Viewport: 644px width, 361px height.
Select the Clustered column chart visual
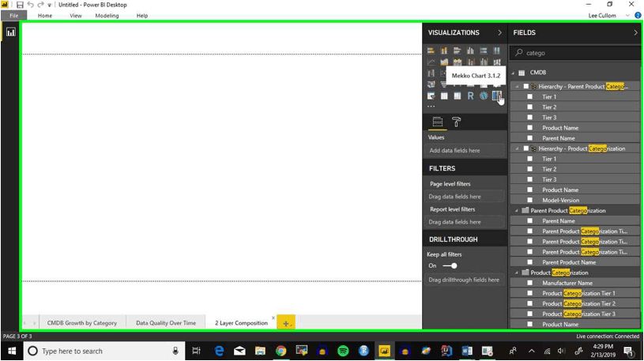point(470,51)
